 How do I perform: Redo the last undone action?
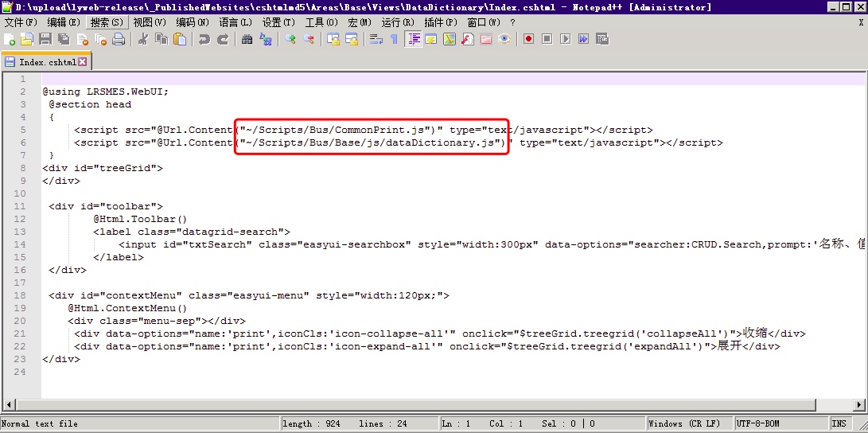click(x=223, y=39)
